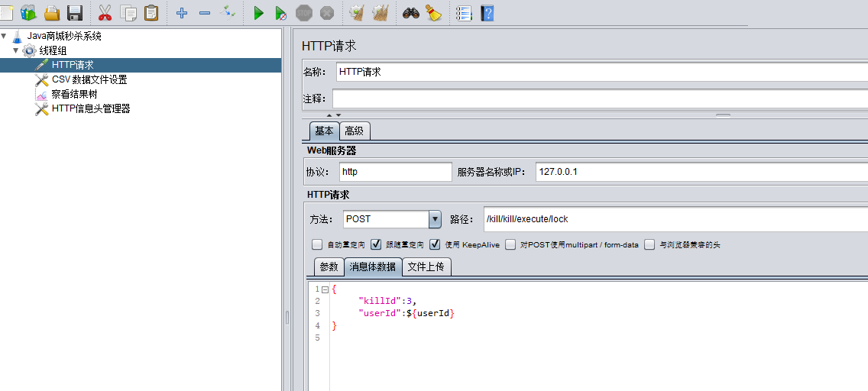
Task: Click the Paste clipboard icon
Action: [x=151, y=13]
